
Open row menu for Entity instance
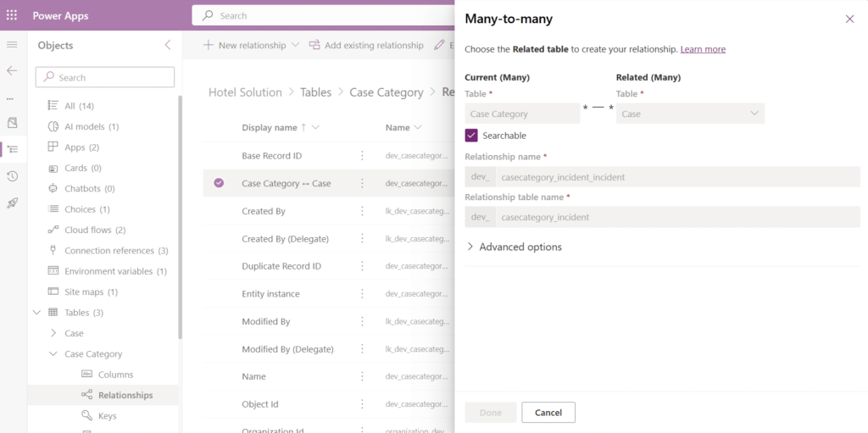(362, 293)
